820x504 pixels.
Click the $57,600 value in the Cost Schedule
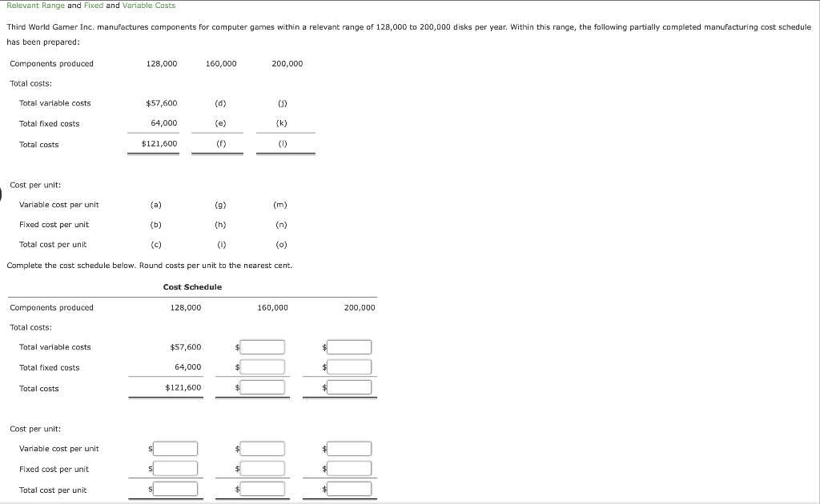tap(186, 346)
